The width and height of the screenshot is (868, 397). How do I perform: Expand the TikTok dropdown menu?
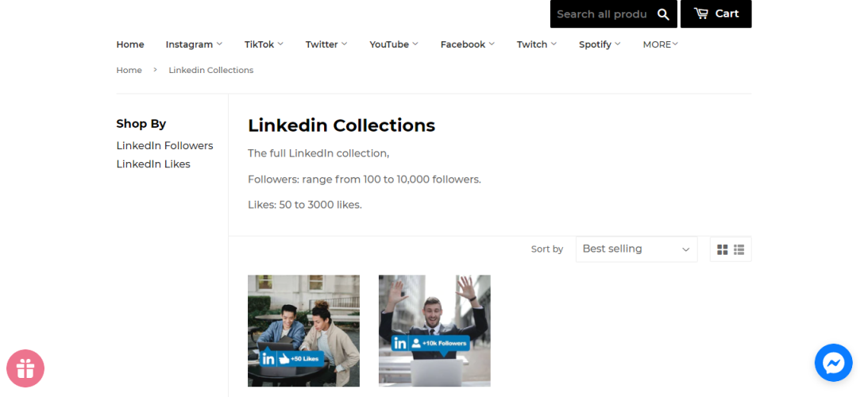tap(264, 44)
